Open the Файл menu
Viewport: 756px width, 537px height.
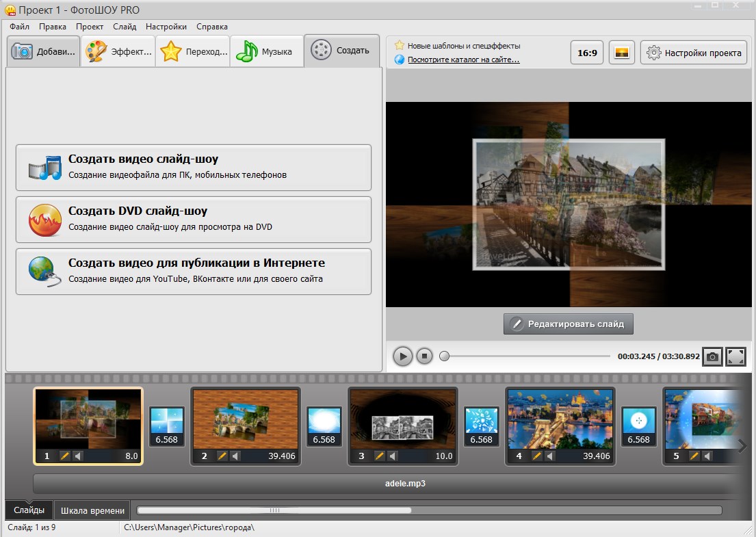19,27
